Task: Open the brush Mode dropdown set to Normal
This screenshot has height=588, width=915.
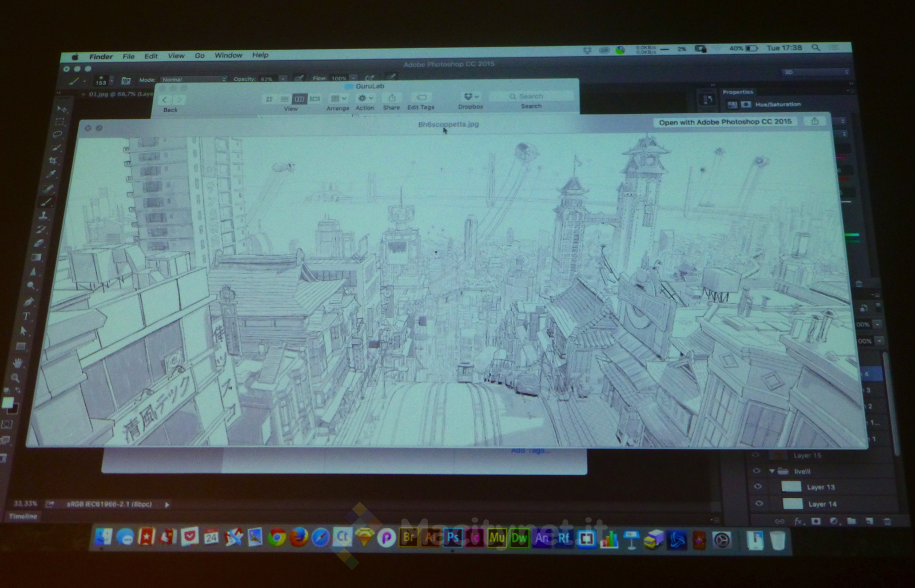Action: [x=193, y=80]
